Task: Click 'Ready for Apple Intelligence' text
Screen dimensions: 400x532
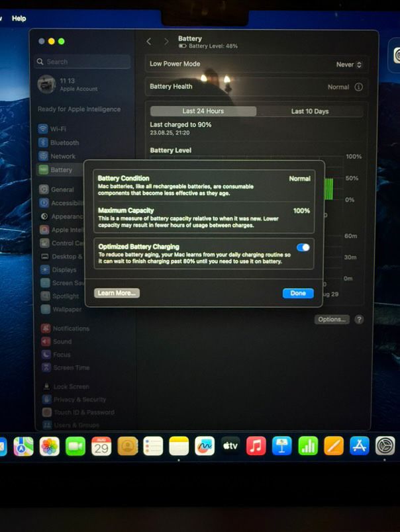Action: tap(79, 109)
